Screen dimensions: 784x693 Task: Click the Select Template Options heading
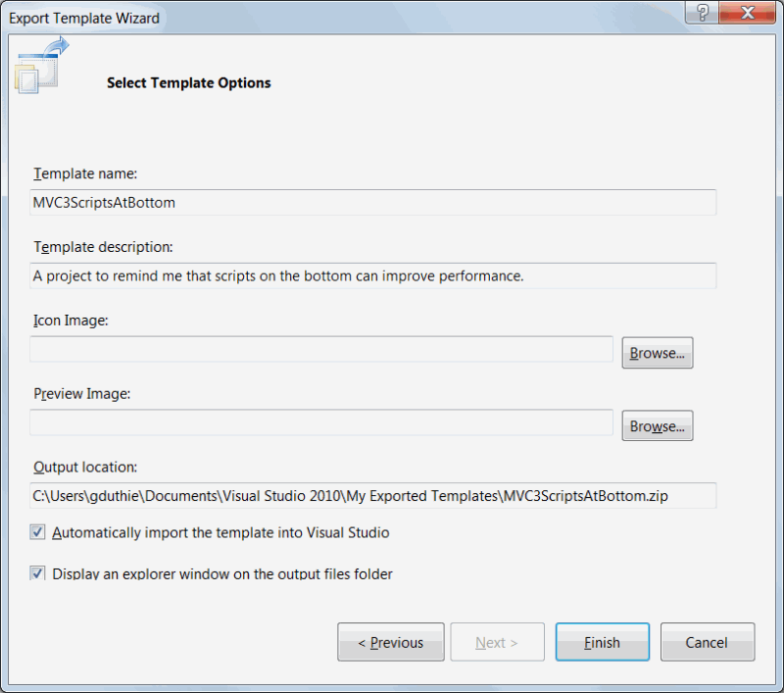(188, 83)
